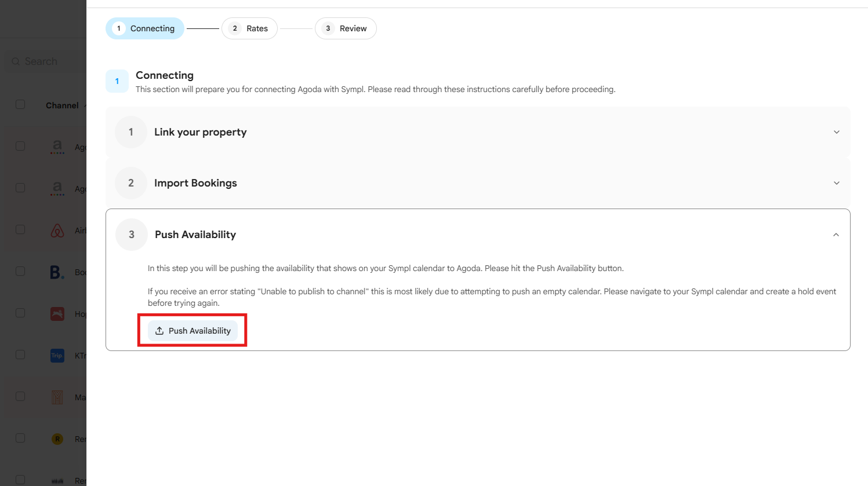Check the box on the red 'Ho' icon row
The image size is (868, 486).
(20, 313)
